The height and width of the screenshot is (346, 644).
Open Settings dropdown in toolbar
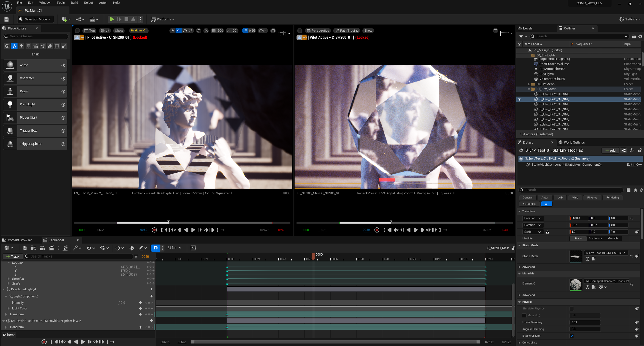[x=630, y=19]
